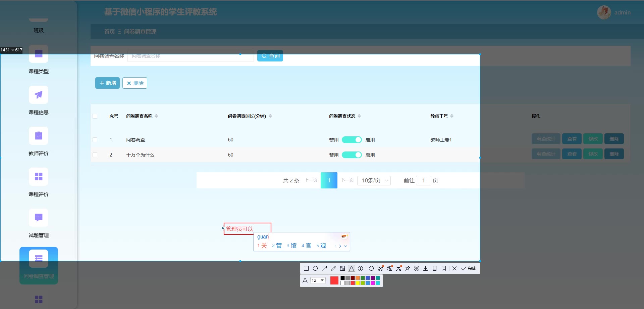Click the 前往 page number input field
The image size is (644, 309).
[423, 180]
